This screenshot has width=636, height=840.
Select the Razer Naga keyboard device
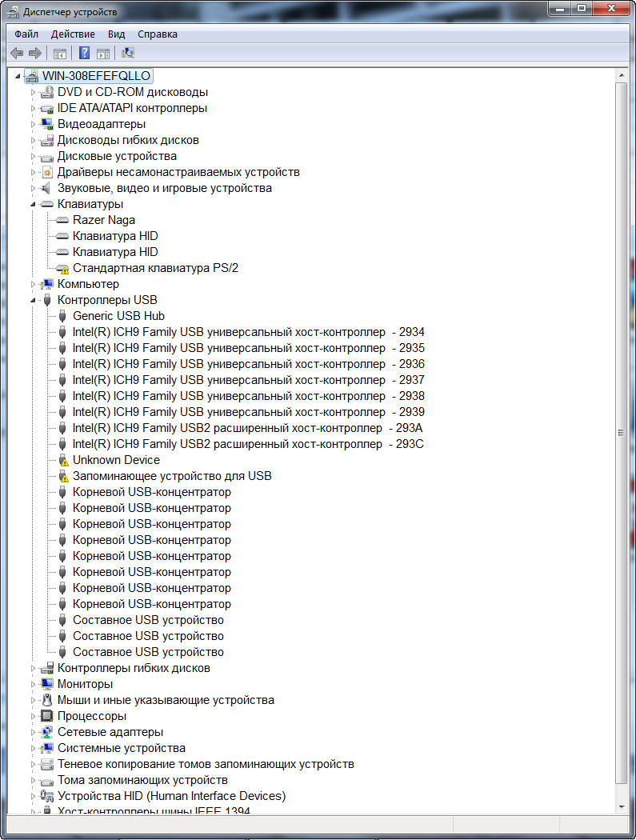coord(103,220)
